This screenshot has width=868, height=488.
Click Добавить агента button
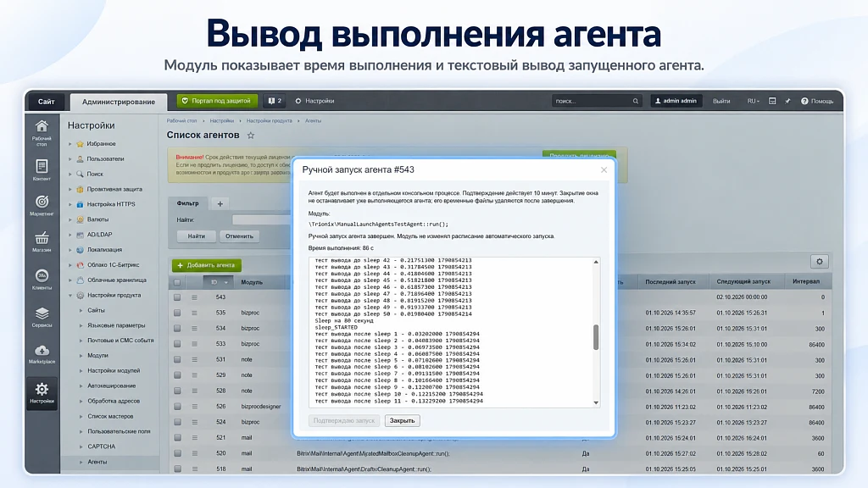(x=207, y=265)
